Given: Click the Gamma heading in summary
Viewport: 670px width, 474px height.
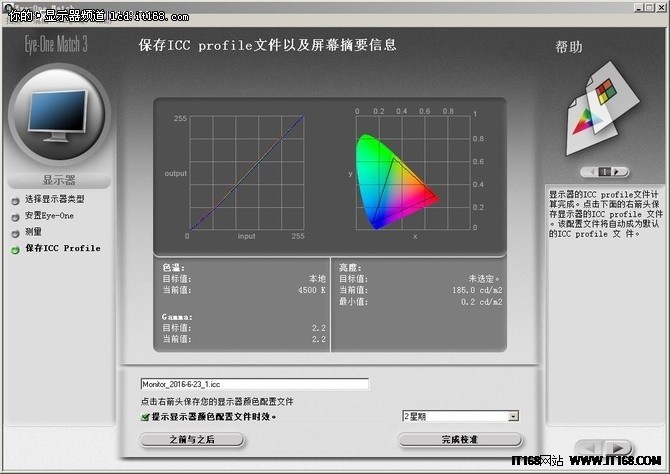Looking at the screenshot, I should point(177,317).
